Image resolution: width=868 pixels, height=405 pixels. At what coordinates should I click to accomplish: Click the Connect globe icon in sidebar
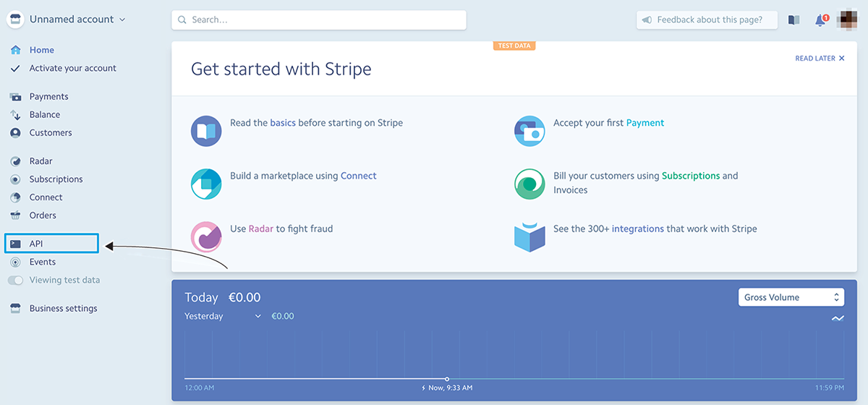click(x=15, y=197)
